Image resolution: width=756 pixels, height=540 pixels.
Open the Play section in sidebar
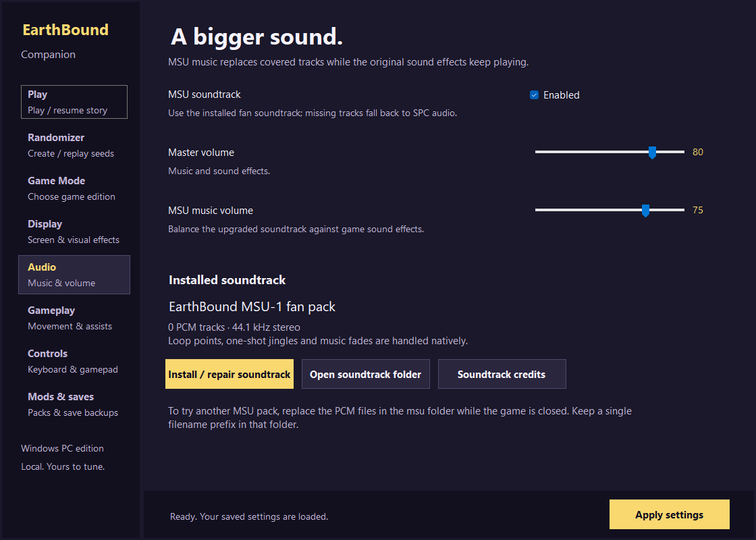(74, 102)
